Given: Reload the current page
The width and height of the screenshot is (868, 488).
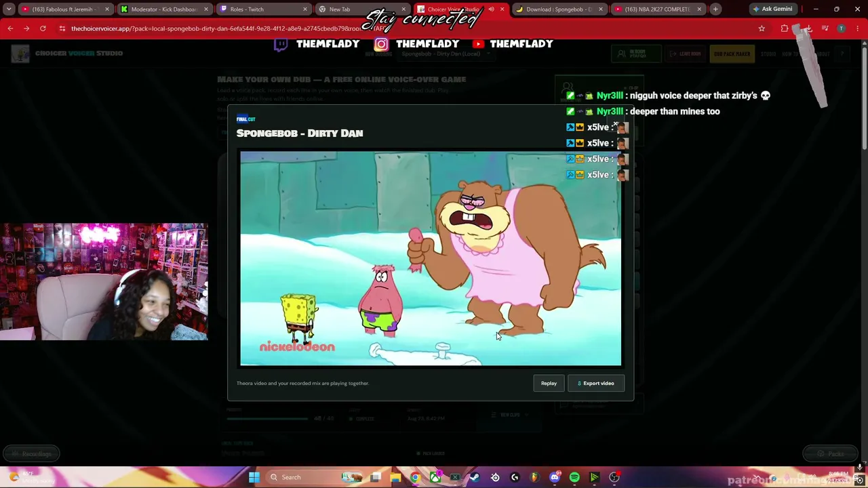Looking at the screenshot, I should tap(43, 28).
